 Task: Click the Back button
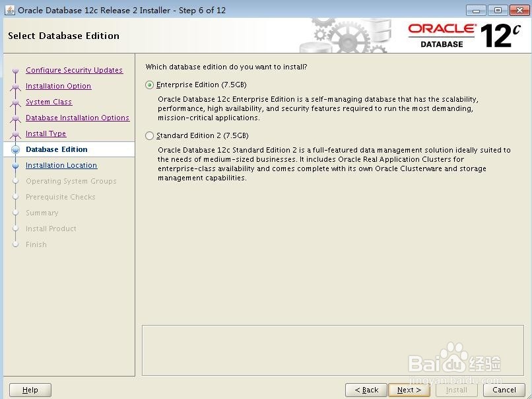[x=366, y=390]
